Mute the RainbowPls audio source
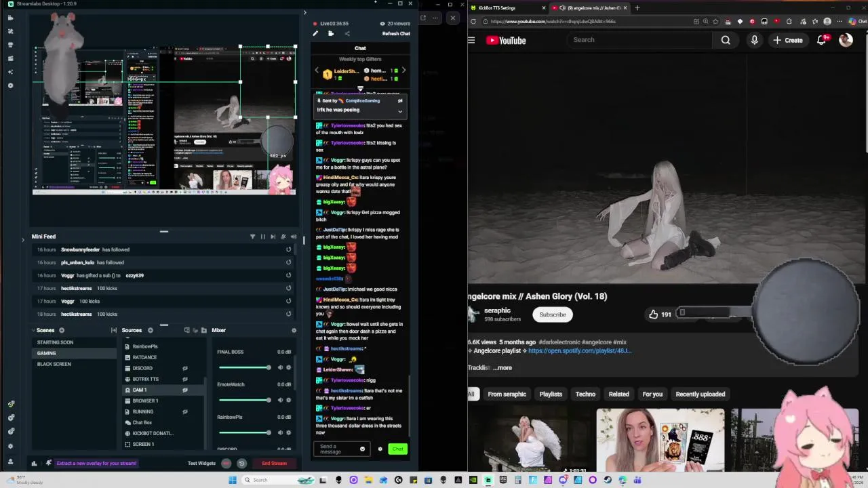Image resolution: width=868 pixels, height=488 pixels. click(x=281, y=432)
